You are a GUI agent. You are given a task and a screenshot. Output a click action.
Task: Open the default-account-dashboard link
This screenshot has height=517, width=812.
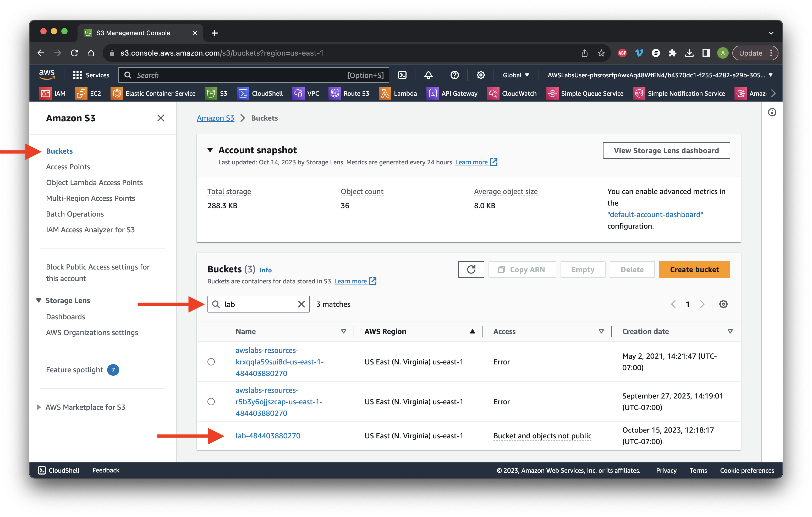[655, 214]
